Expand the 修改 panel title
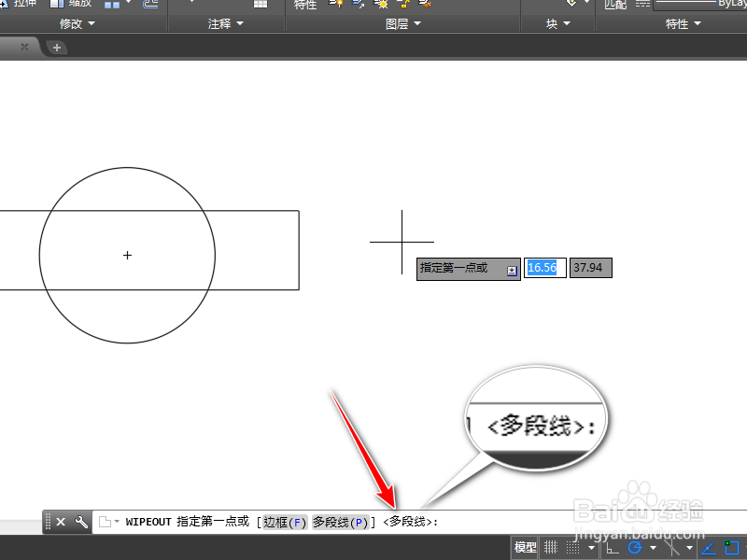Viewport: 747px width, 560px height. pyautogui.click(x=77, y=24)
